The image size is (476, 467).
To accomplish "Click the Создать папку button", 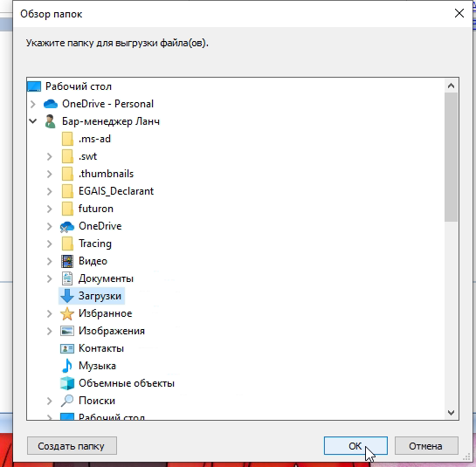I will tap(72, 446).
